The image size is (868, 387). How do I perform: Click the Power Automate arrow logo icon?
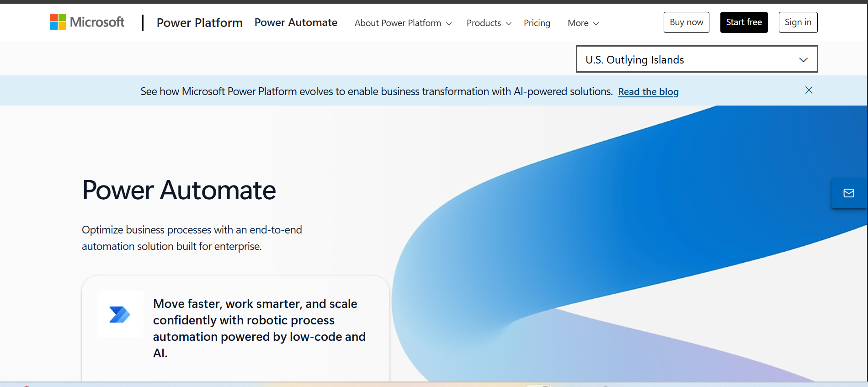coord(120,314)
